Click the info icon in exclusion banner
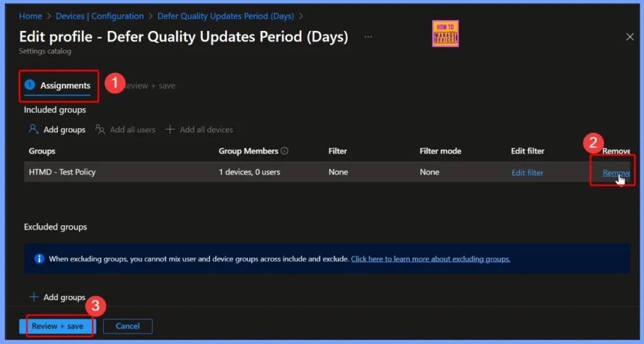This screenshot has width=644, height=344. tap(39, 258)
